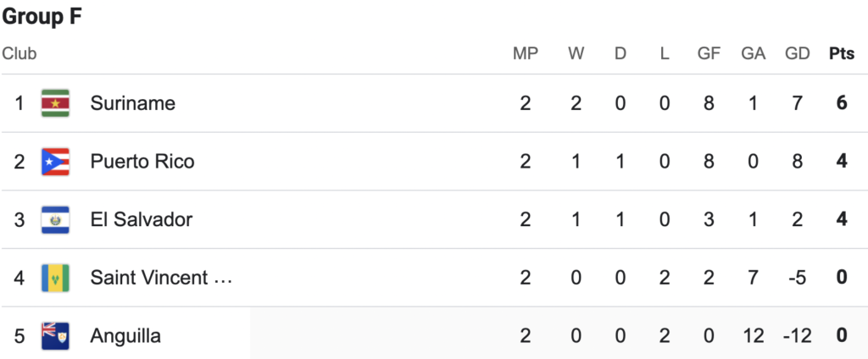Click the Pts column header

(x=842, y=53)
